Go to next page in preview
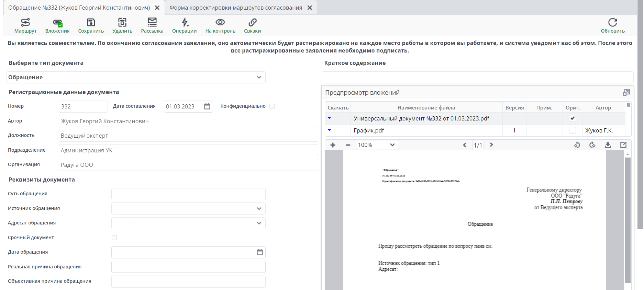Viewport: 644px width, 290px height. (x=491, y=145)
